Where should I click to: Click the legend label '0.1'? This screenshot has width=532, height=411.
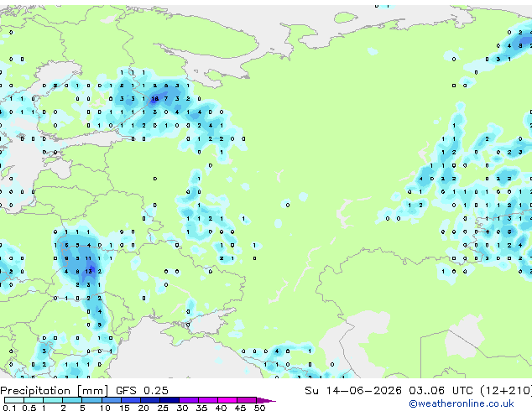coord(9,408)
